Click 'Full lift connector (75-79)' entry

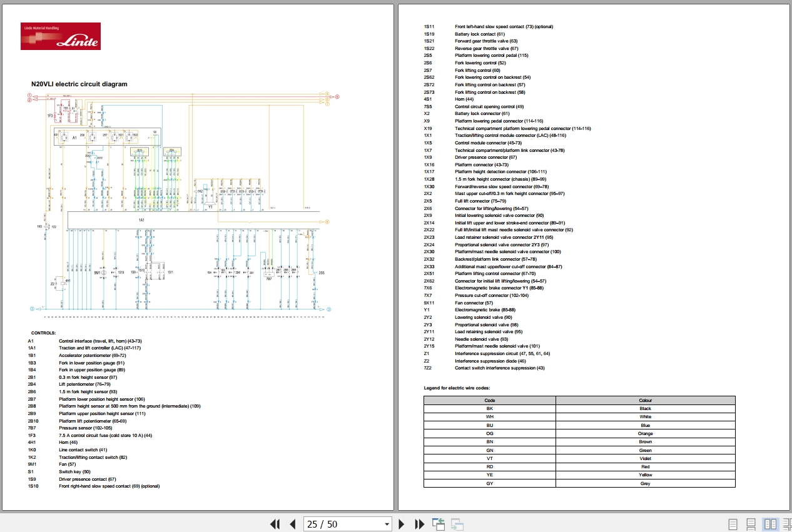(x=480, y=201)
